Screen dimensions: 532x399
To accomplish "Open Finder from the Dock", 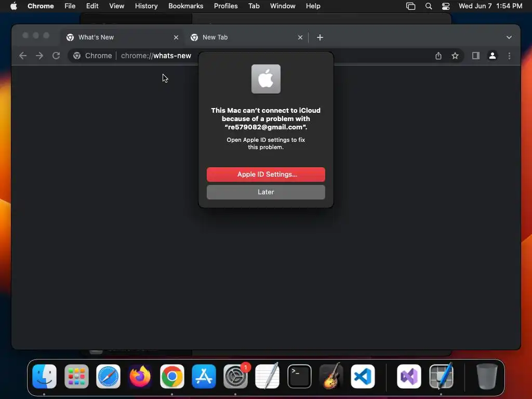I will tap(44, 376).
